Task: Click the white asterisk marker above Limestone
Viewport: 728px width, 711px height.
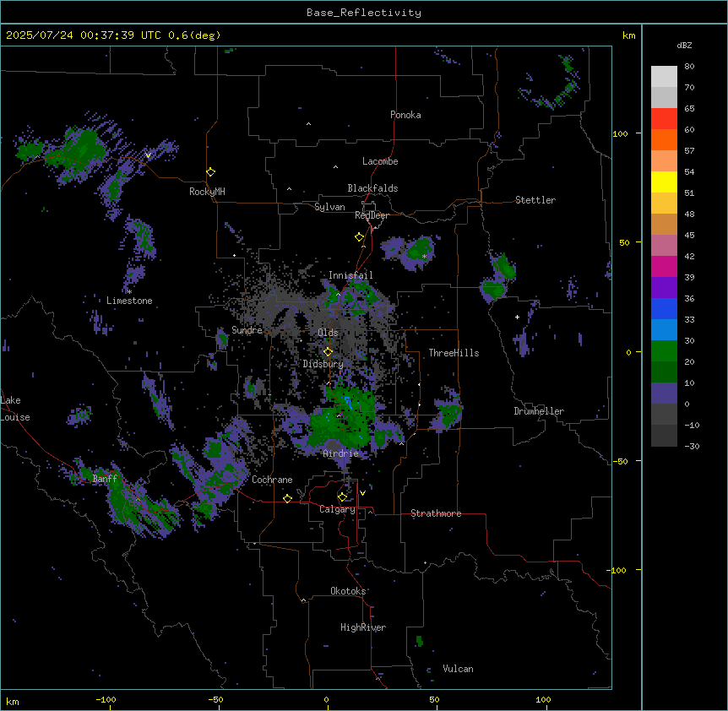Action: [x=129, y=292]
